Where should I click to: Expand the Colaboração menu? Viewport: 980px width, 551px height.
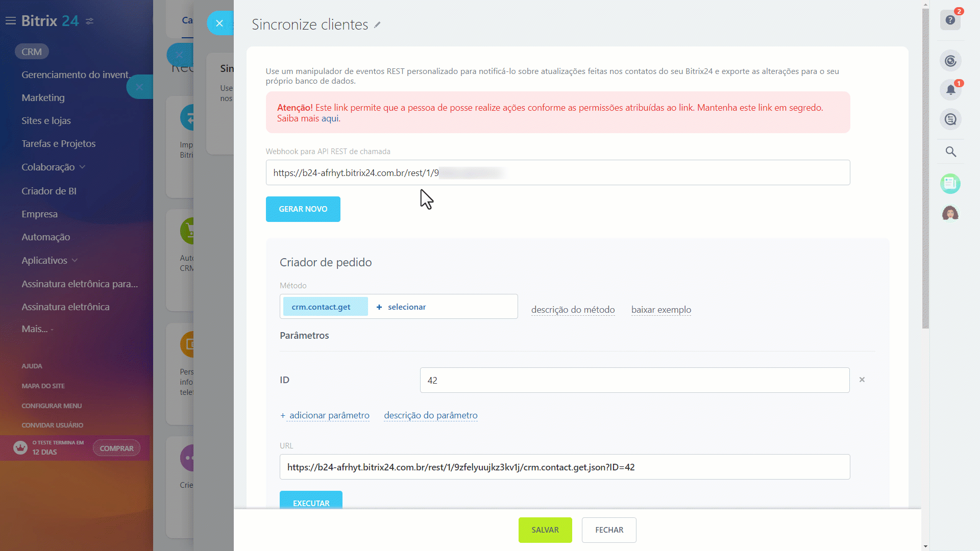click(83, 167)
